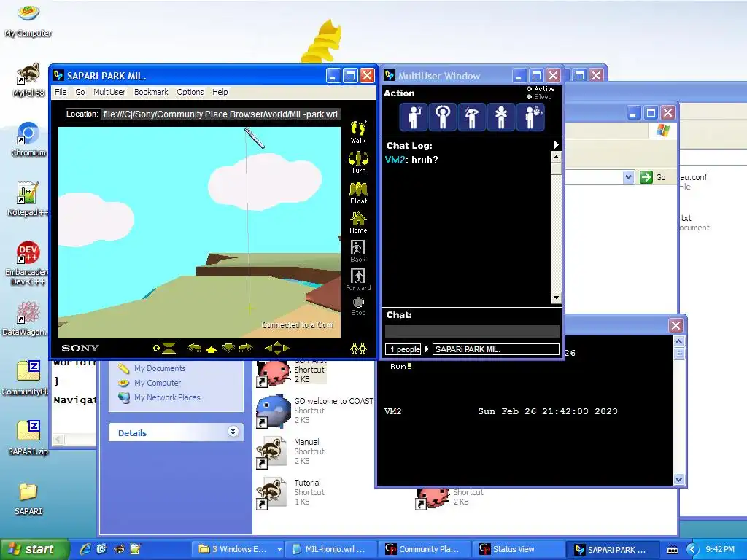Screen dimensions: 747x560
Task: Click the Location URL field
Action: click(x=220, y=114)
